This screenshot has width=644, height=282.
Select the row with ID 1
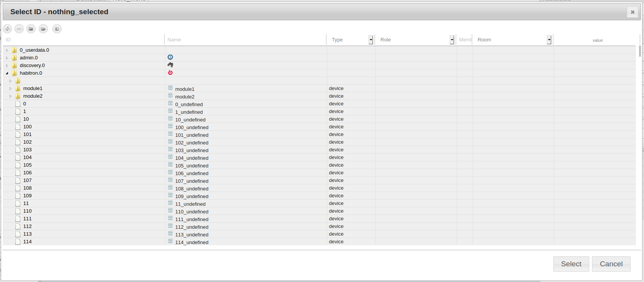(x=319, y=111)
